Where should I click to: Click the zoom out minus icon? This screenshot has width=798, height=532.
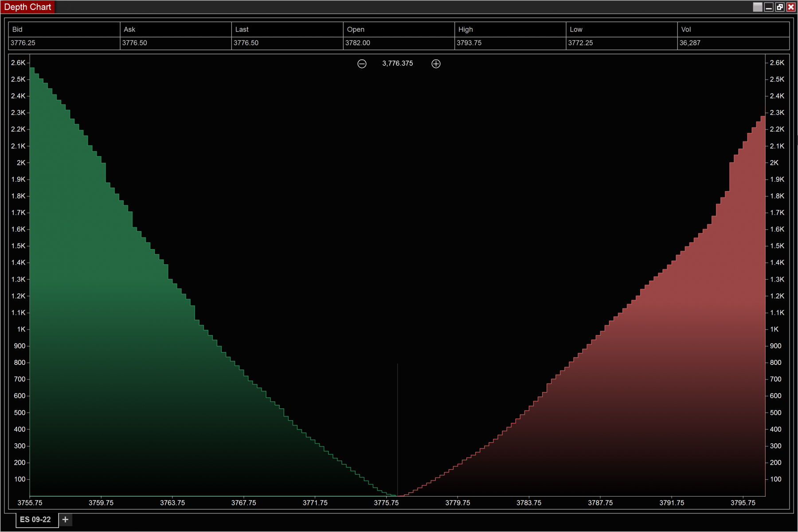coord(362,64)
